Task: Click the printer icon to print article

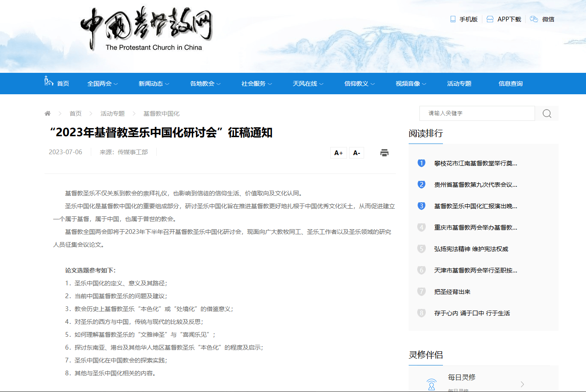Action: [x=385, y=153]
